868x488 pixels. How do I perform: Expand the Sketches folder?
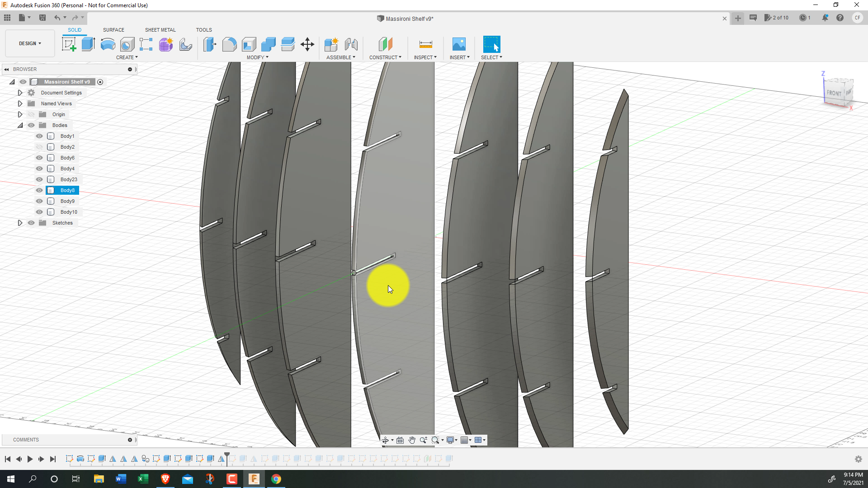pos(20,223)
